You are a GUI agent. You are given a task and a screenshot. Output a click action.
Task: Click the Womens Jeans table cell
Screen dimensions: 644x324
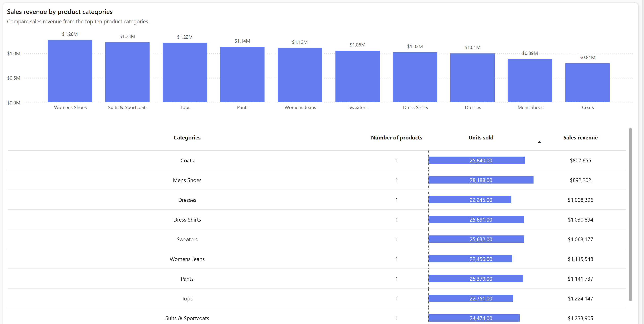(187, 259)
